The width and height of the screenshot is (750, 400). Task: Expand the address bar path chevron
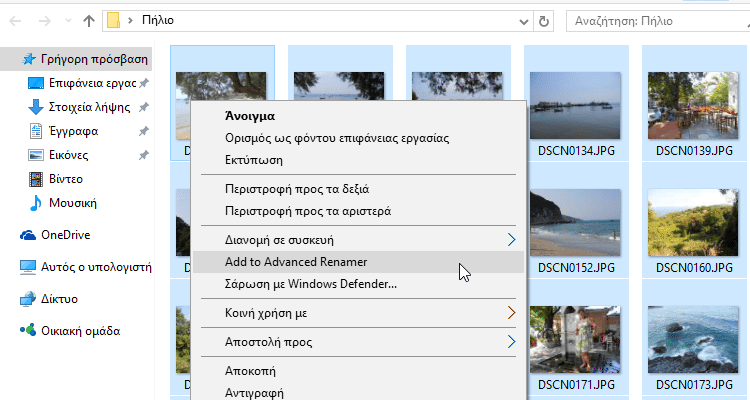[x=130, y=21]
